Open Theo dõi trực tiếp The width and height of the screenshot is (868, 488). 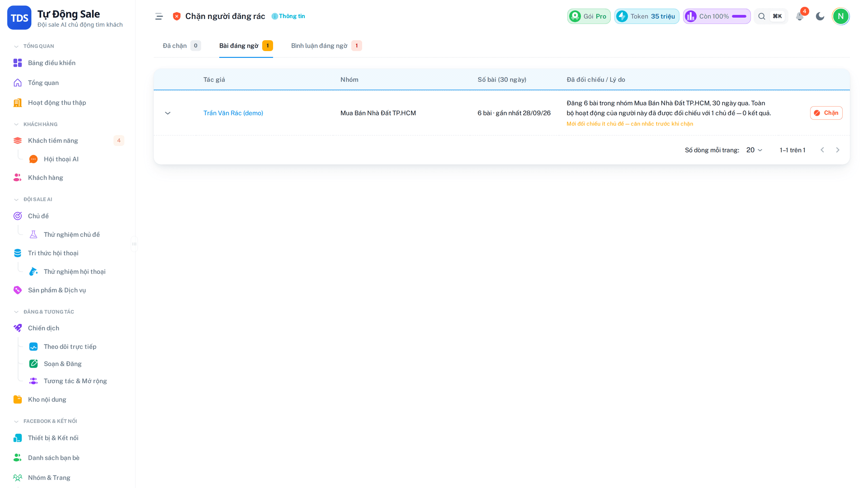[x=70, y=347]
